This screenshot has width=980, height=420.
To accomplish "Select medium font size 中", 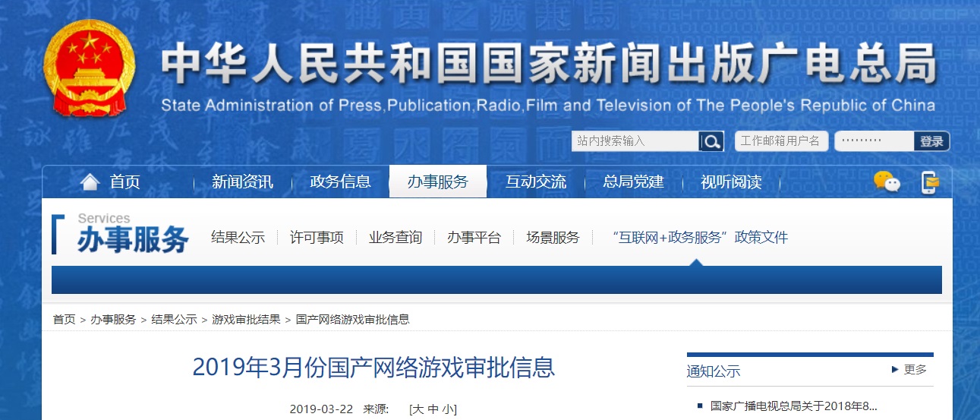I will click(433, 409).
